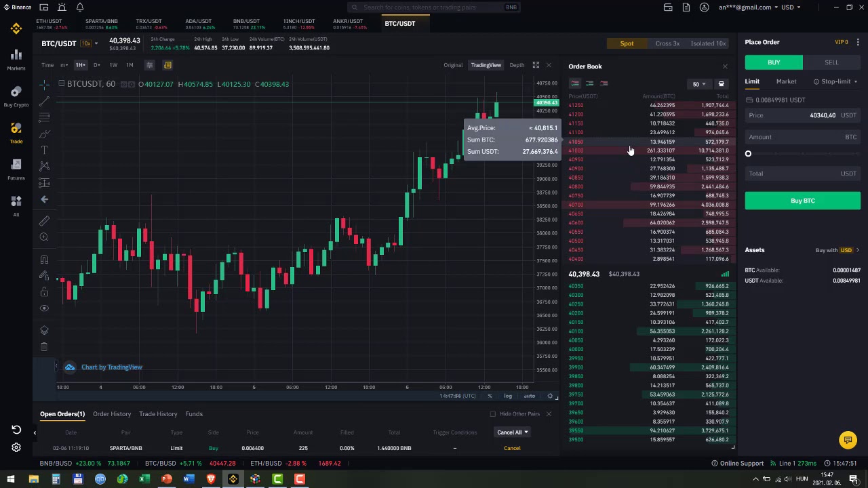Click the green Buy BTC button

[x=803, y=201]
